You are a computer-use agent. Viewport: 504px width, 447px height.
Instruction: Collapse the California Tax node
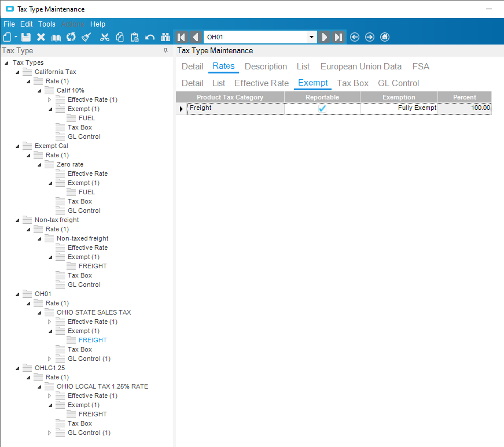coord(17,72)
